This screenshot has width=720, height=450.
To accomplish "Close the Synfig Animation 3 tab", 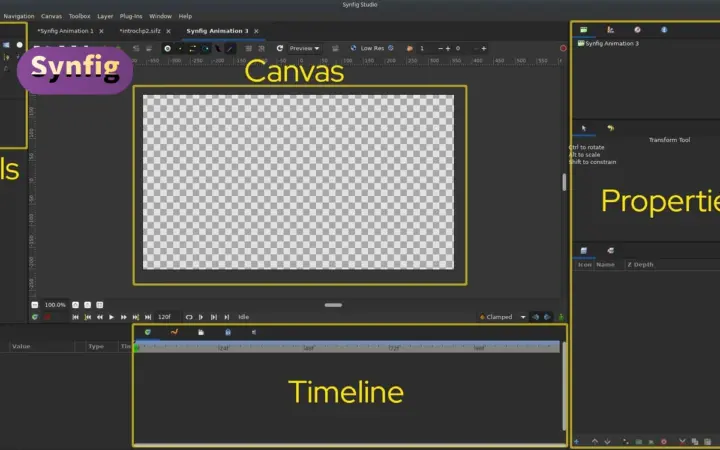I will (256, 31).
